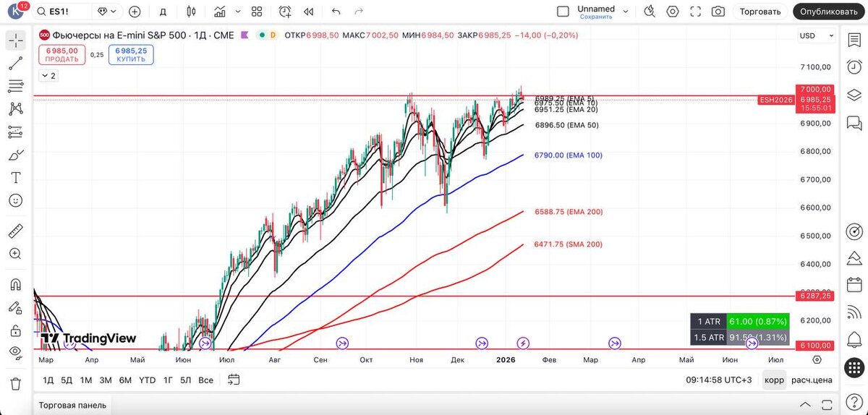Switch the range to YTD
The height and width of the screenshot is (415, 868).
tap(147, 380)
